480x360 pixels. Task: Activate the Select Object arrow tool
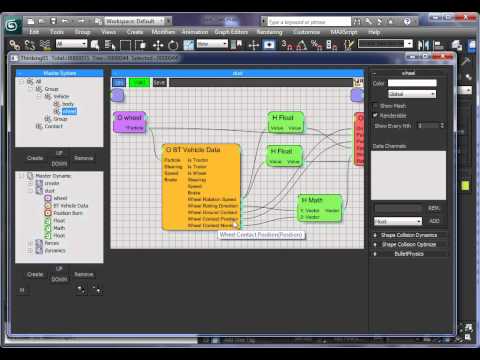(95, 44)
